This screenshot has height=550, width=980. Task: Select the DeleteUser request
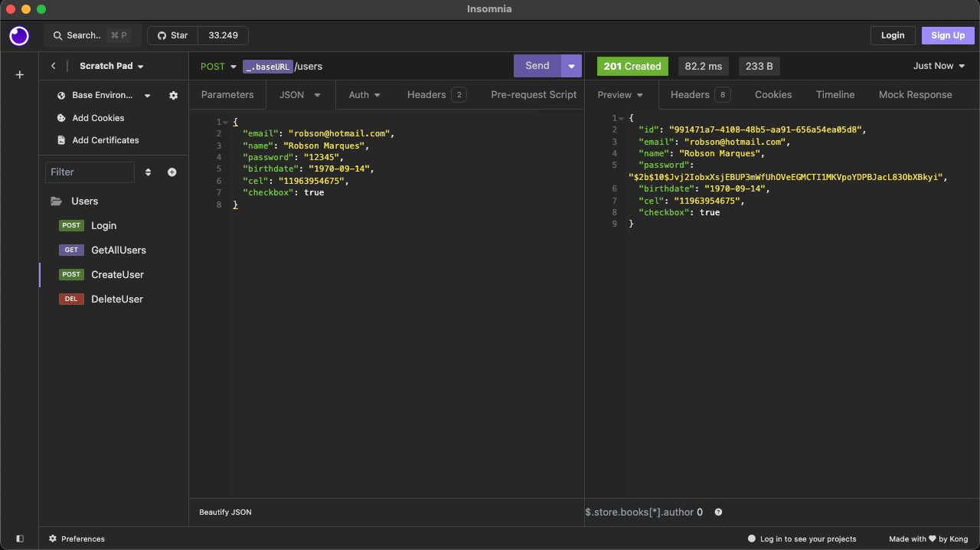[x=114, y=299]
